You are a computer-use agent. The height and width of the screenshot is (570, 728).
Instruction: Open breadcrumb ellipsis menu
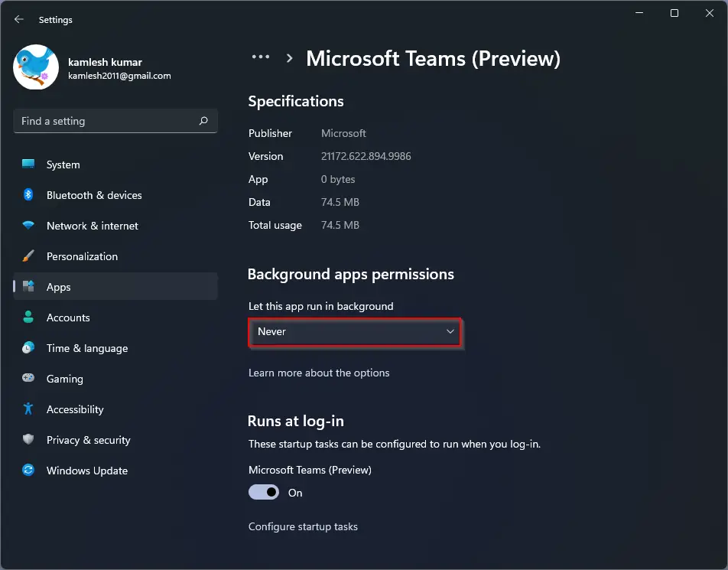261,57
